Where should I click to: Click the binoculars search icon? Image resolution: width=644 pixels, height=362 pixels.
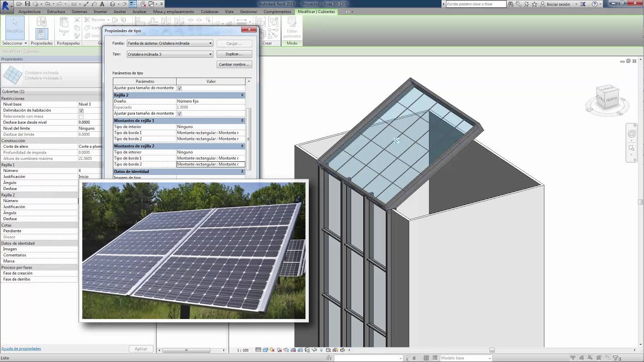(x=511, y=4)
